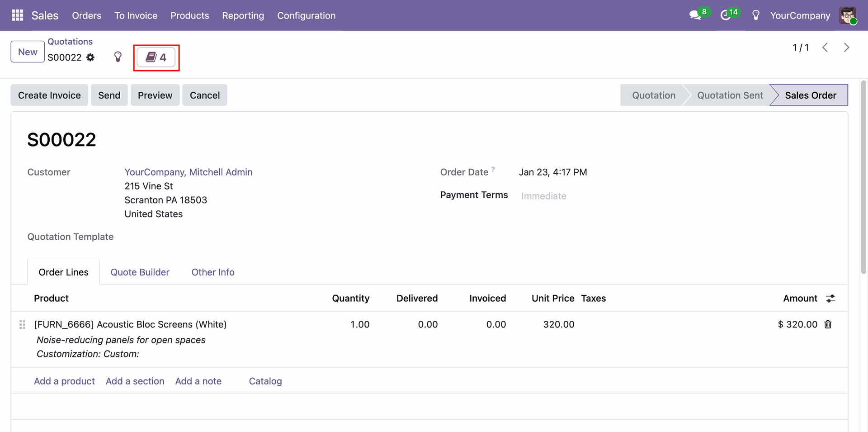Switch to the Quote Builder tab

pos(140,272)
